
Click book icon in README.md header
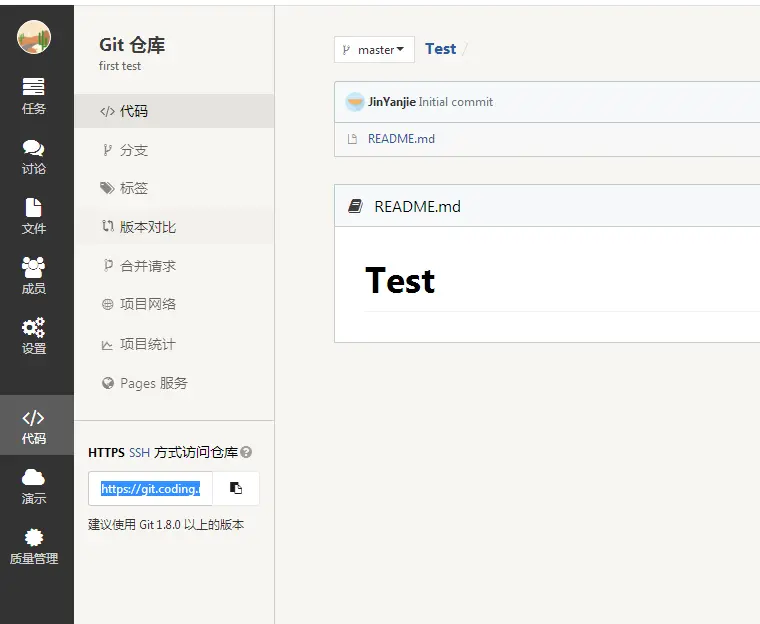tap(355, 206)
